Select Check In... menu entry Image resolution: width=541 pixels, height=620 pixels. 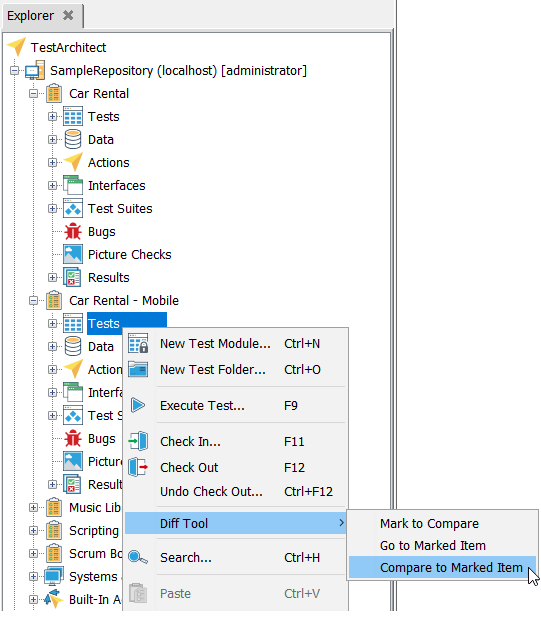[x=236, y=441]
